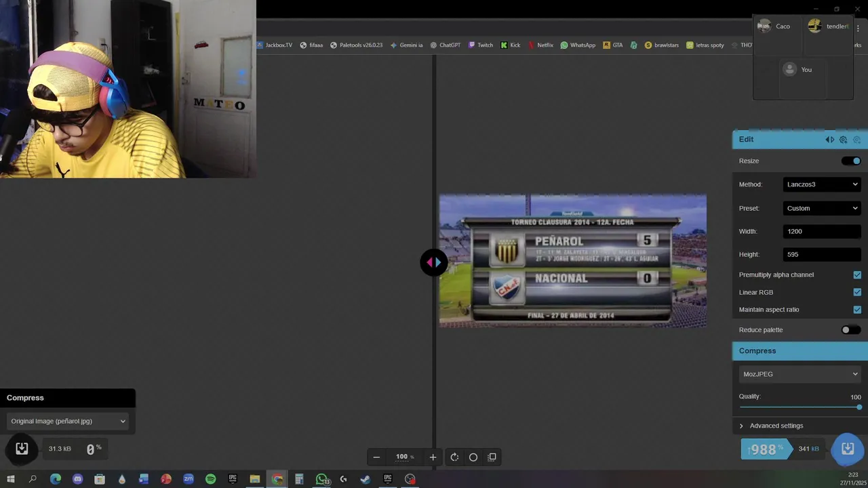Viewport: 868px width, 488px height.
Task: Open the ChatGPT bookmark
Action: [x=445, y=45]
